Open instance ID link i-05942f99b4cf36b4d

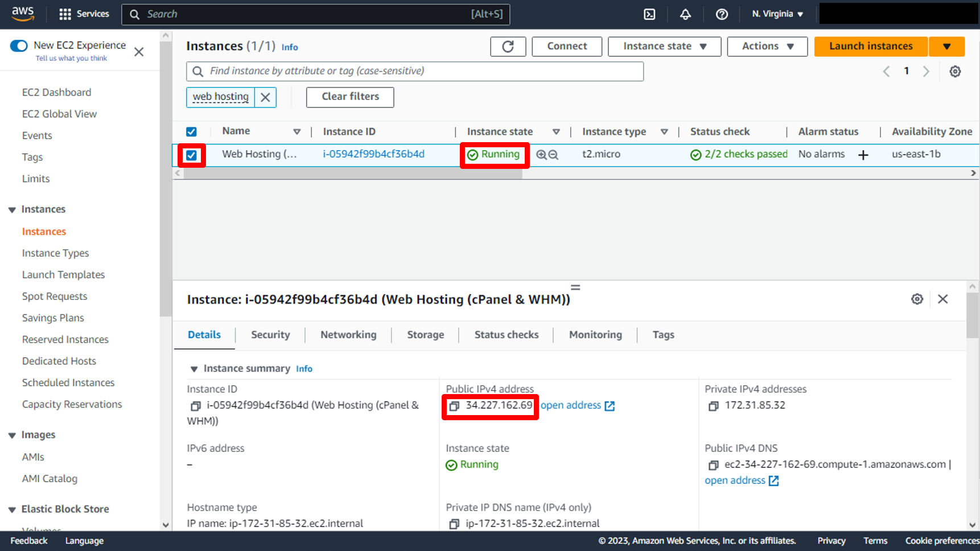(x=373, y=155)
